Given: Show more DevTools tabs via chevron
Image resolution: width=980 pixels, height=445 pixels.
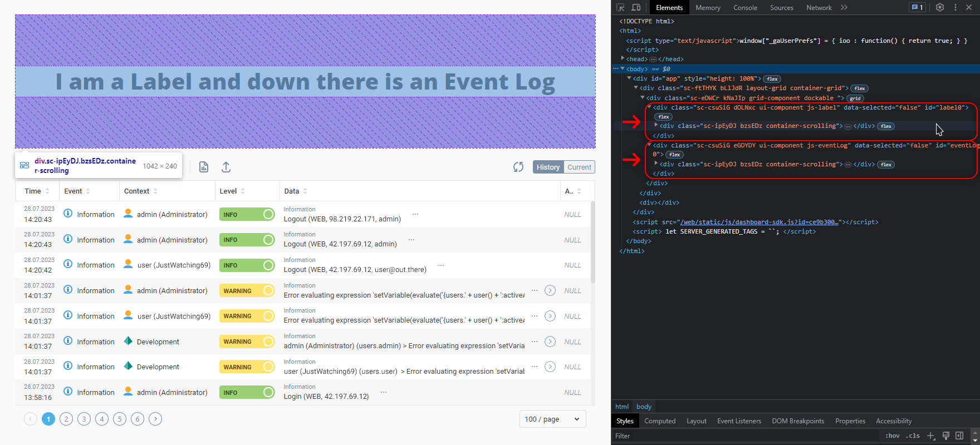Looking at the screenshot, I should click(x=844, y=7).
